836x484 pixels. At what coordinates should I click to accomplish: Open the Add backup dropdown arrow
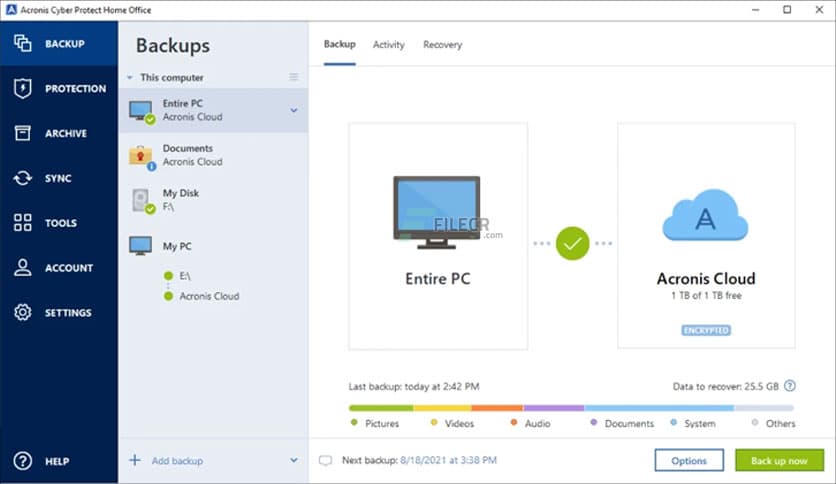(x=293, y=461)
